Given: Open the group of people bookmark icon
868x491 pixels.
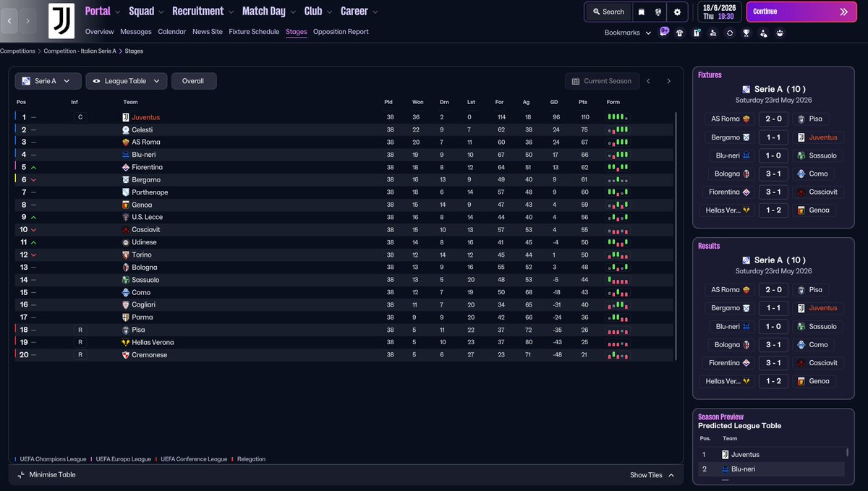Looking at the screenshot, I should click(780, 33).
